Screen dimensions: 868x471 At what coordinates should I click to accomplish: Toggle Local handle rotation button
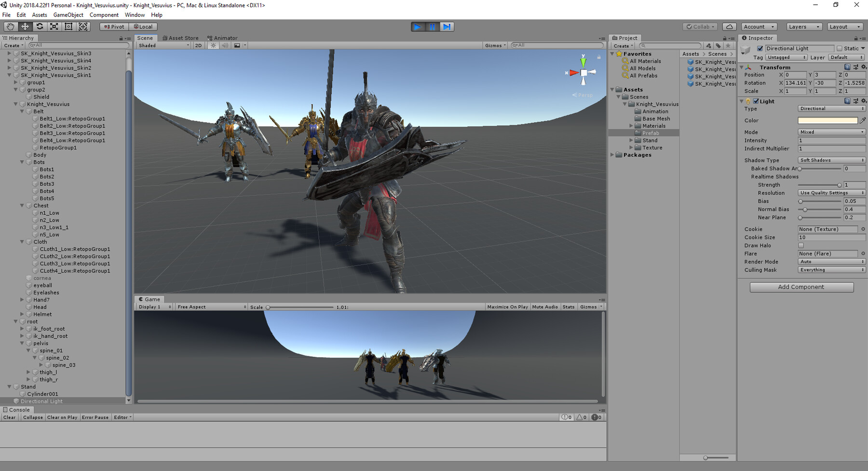tap(143, 27)
